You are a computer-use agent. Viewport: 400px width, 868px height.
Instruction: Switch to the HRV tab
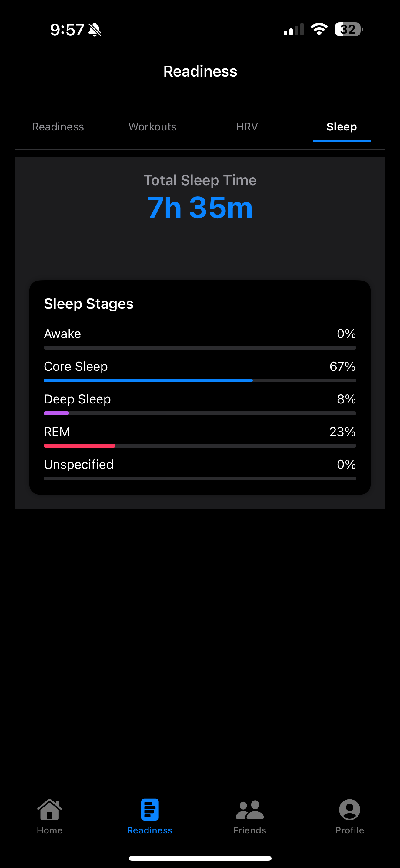[247, 127]
